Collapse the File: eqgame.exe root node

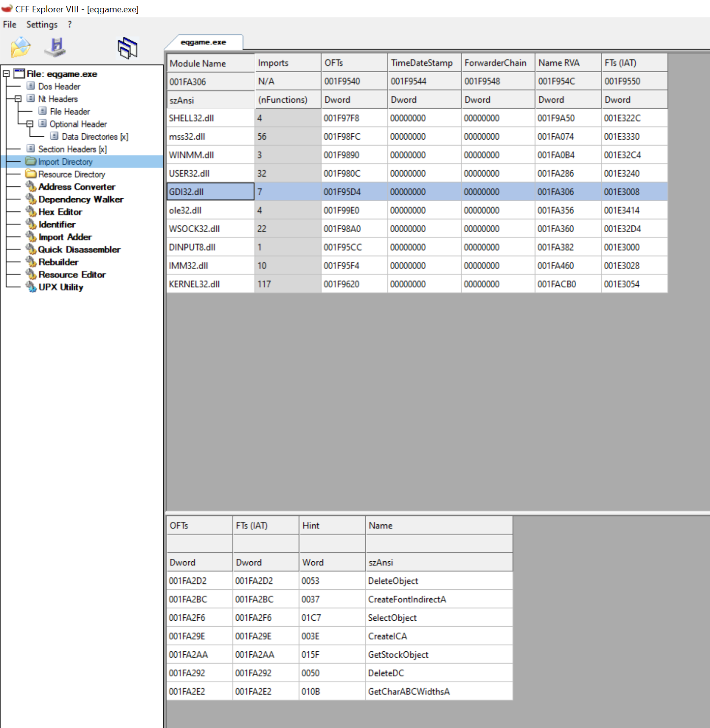(x=6, y=74)
